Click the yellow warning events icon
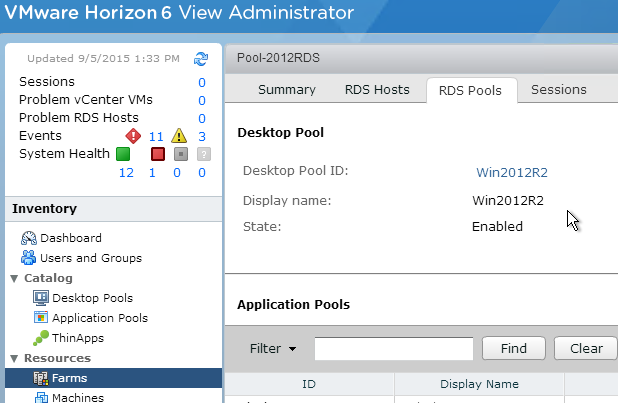The width and height of the screenshot is (618, 403). pyautogui.click(x=179, y=136)
